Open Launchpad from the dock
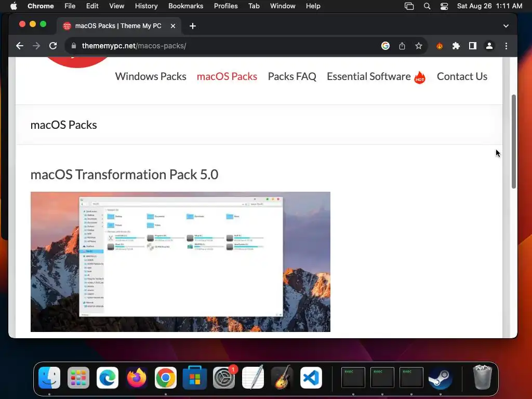This screenshot has width=532, height=399. pyautogui.click(x=78, y=377)
